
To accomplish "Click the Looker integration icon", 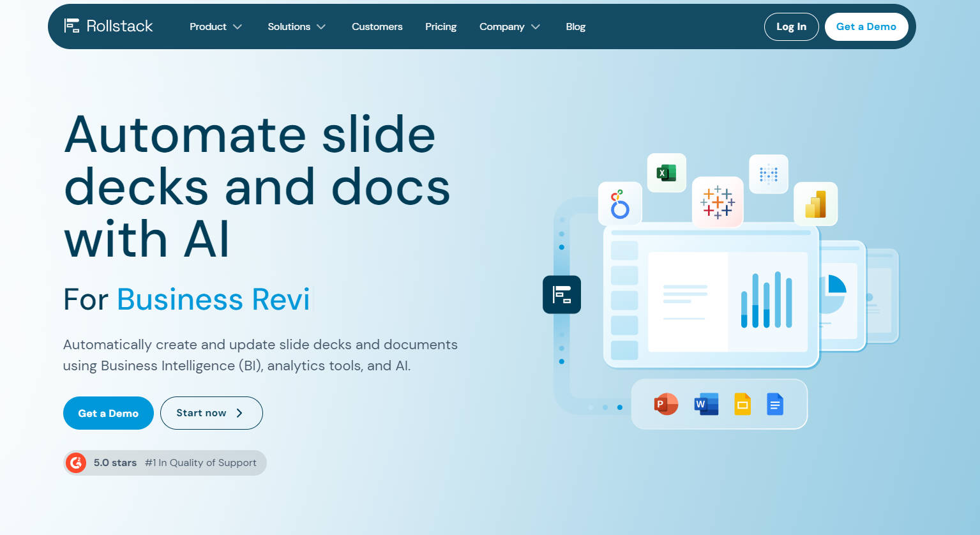I will 620,204.
